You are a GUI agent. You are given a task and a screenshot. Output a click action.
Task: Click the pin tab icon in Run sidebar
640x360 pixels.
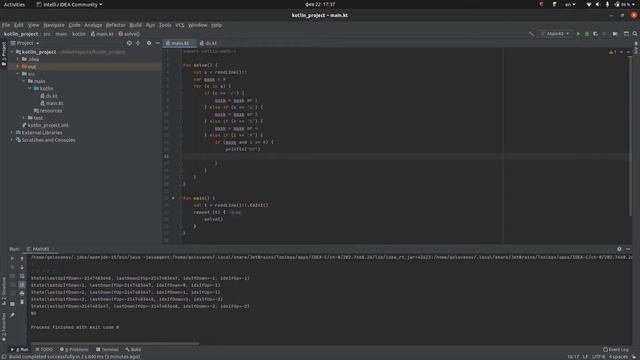tap(12, 315)
